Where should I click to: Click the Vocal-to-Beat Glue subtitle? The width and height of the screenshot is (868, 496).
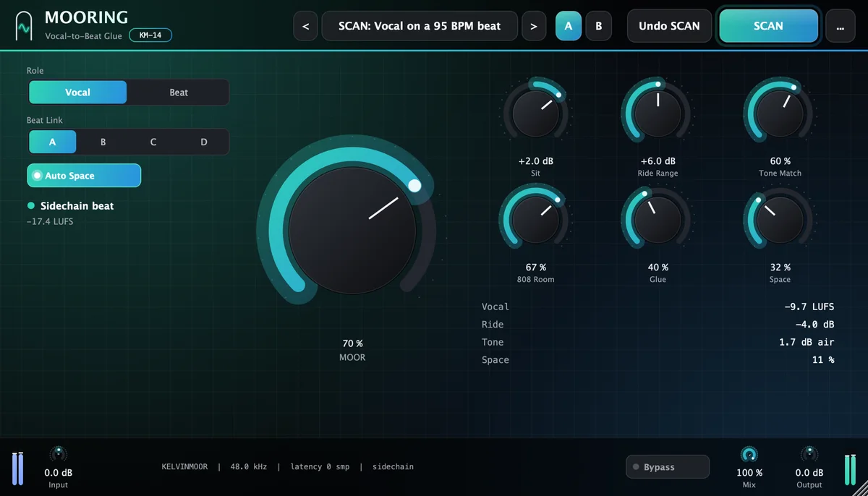pos(83,35)
